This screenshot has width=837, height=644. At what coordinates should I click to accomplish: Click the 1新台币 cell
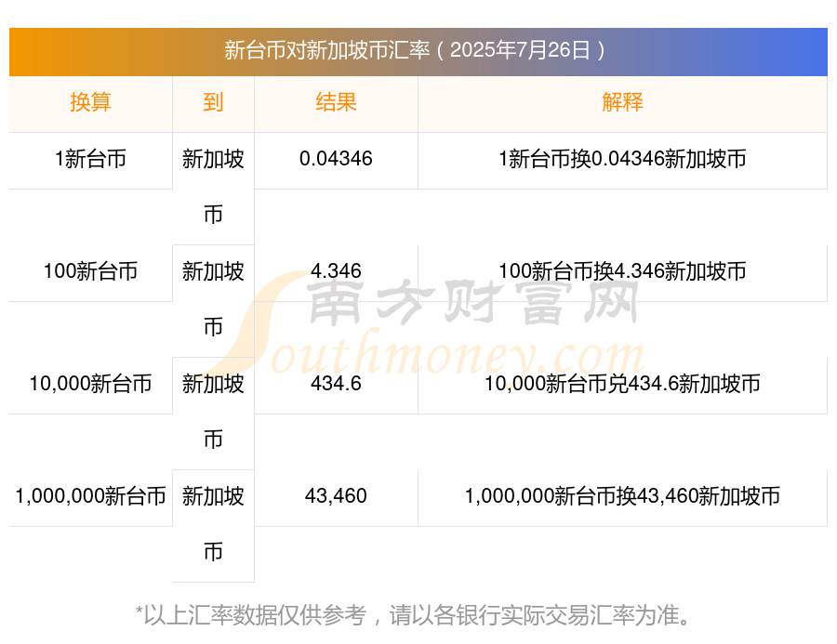pos(90,159)
